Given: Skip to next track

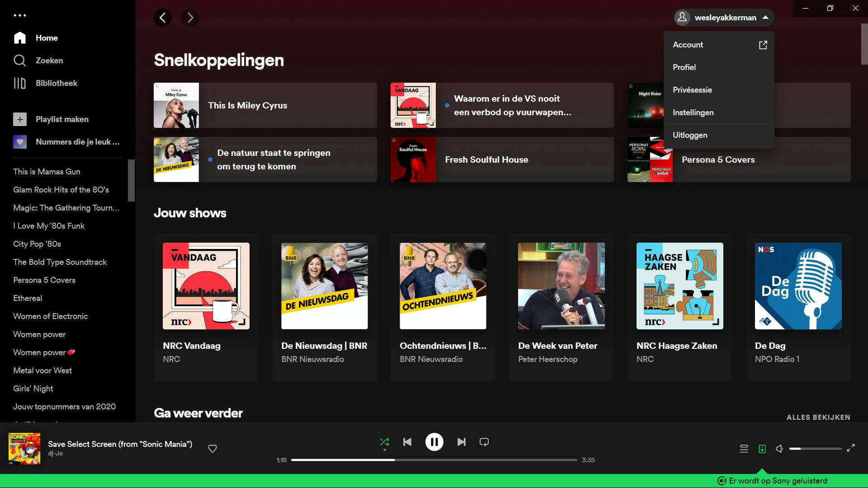Looking at the screenshot, I should [x=461, y=442].
